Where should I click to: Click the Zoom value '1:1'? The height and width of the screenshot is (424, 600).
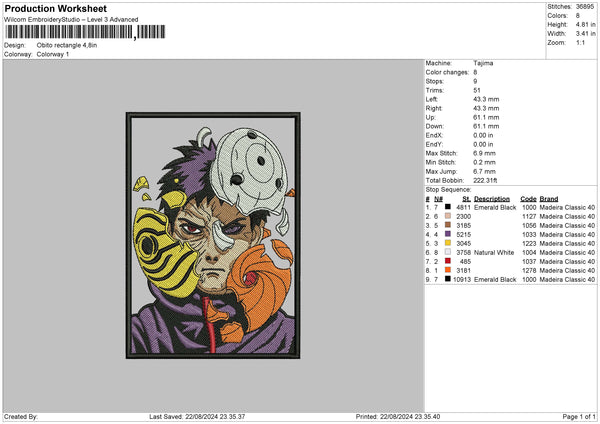[x=580, y=42]
